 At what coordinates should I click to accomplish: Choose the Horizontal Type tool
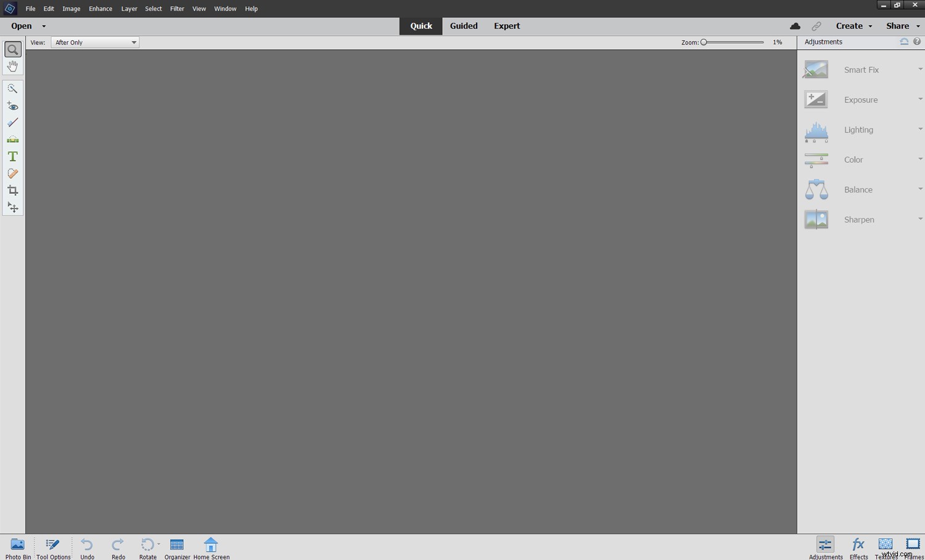coord(12,156)
